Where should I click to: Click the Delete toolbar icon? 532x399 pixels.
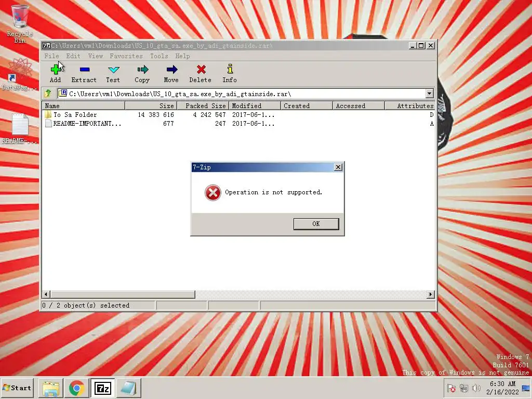pos(201,74)
